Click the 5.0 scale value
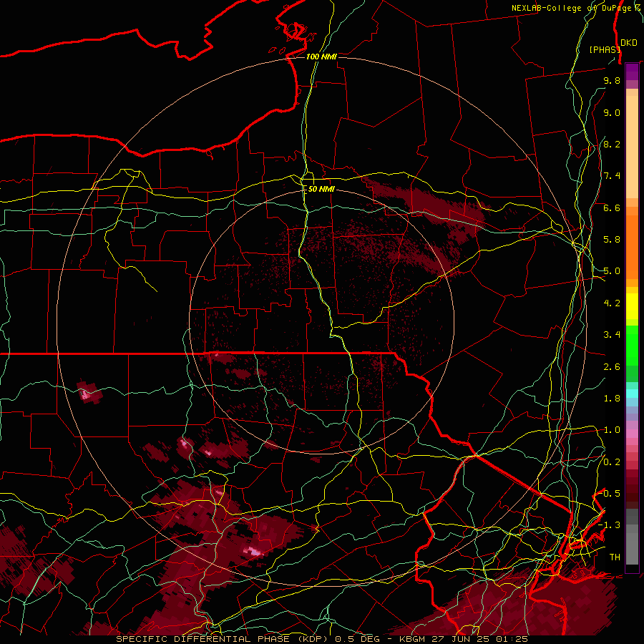This screenshot has height=644, width=644. point(612,271)
